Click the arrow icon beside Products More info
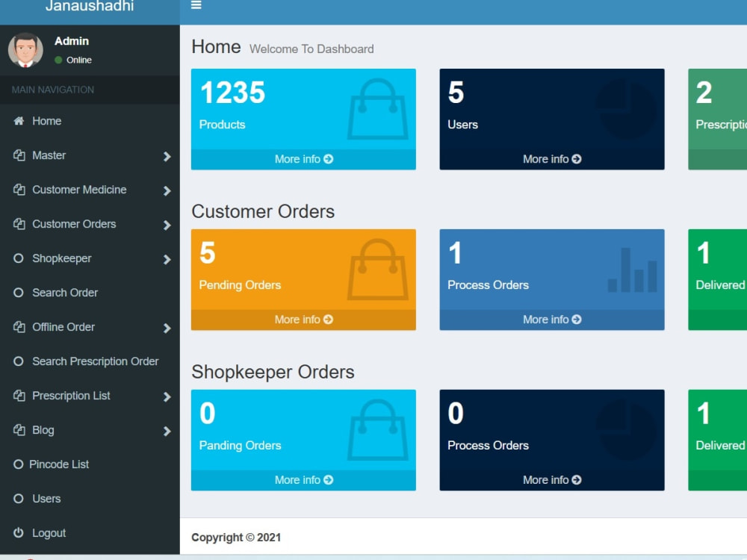This screenshot has width=747, height=560. coord(328,159)
